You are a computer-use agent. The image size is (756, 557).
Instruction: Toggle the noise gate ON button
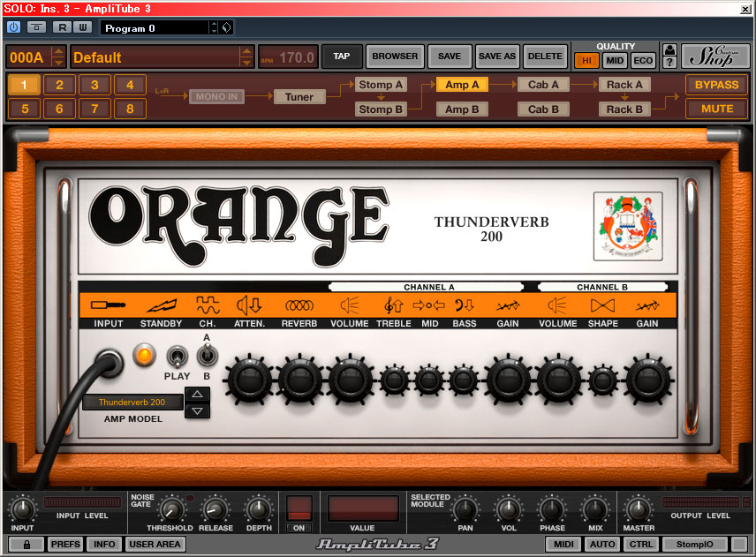(x=299, y=528)
